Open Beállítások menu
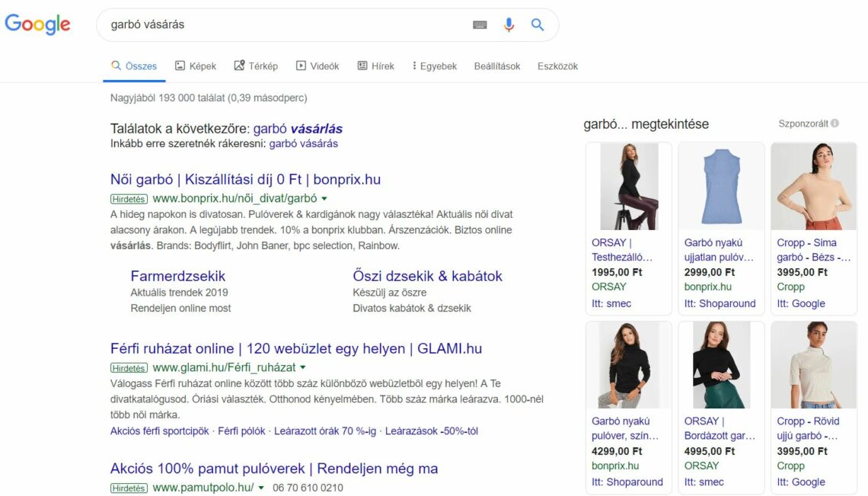868x496 pixels. (497, 66)
